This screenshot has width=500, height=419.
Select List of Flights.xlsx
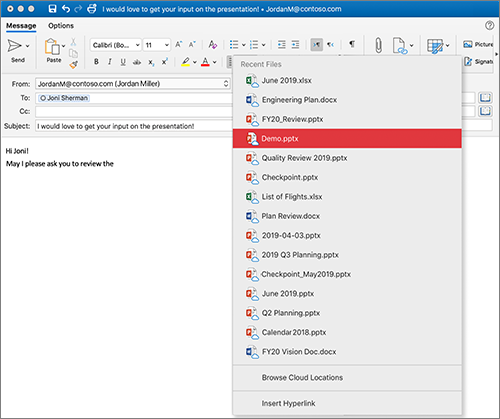(347, 197)
